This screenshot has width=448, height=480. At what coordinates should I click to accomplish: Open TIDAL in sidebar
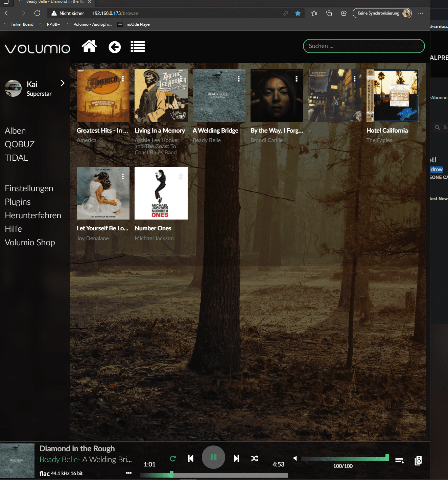16,158
